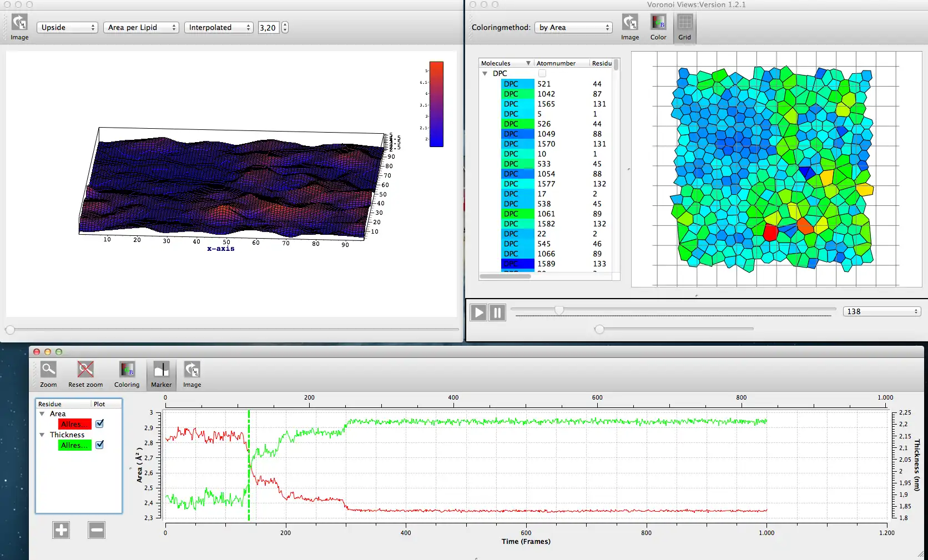Screen dimensions: 928x560
Task: Toggle the Marker tool in the plot toolbar
Action: click(x=162, y=370)
